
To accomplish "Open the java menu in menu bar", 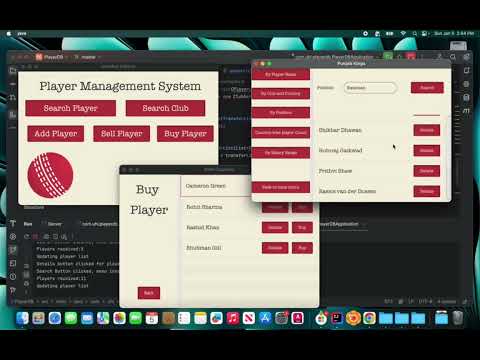I will (x=22, y=33).
